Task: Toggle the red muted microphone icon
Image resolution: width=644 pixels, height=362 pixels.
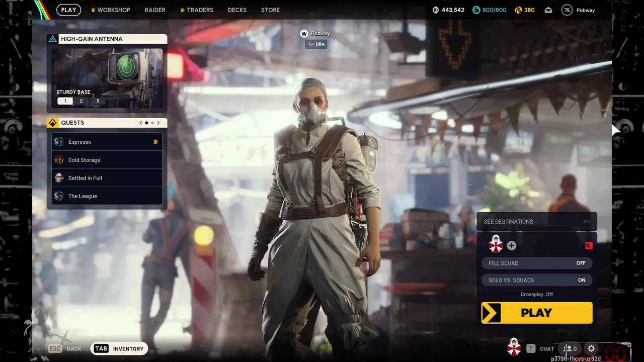Action: [x=589, y=245]
